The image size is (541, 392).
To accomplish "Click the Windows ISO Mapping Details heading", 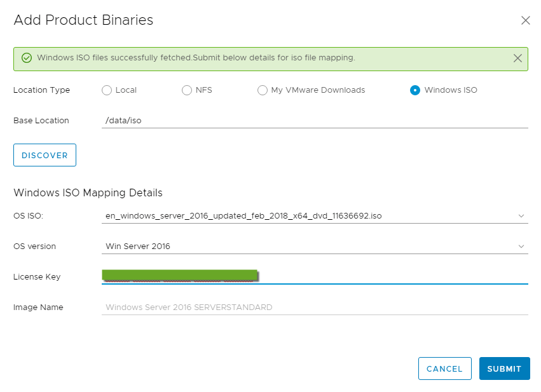I will [x=88, y=193].
